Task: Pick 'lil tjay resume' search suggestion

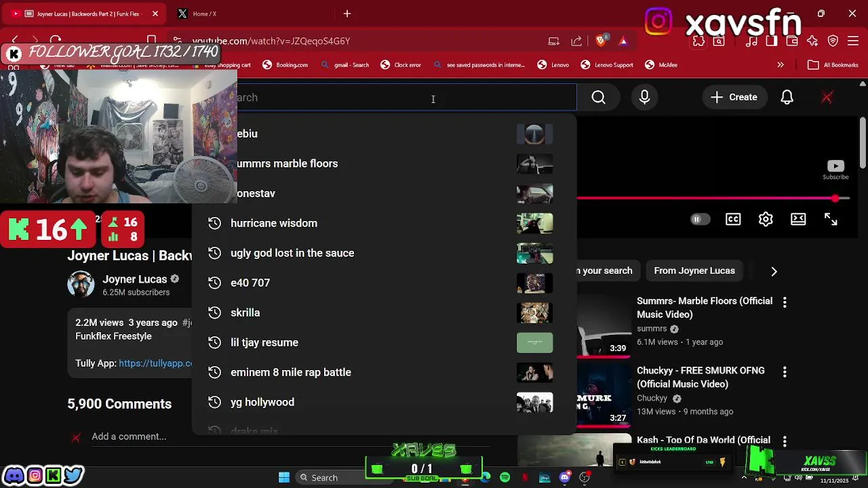Action: click(x=384, y=342)
